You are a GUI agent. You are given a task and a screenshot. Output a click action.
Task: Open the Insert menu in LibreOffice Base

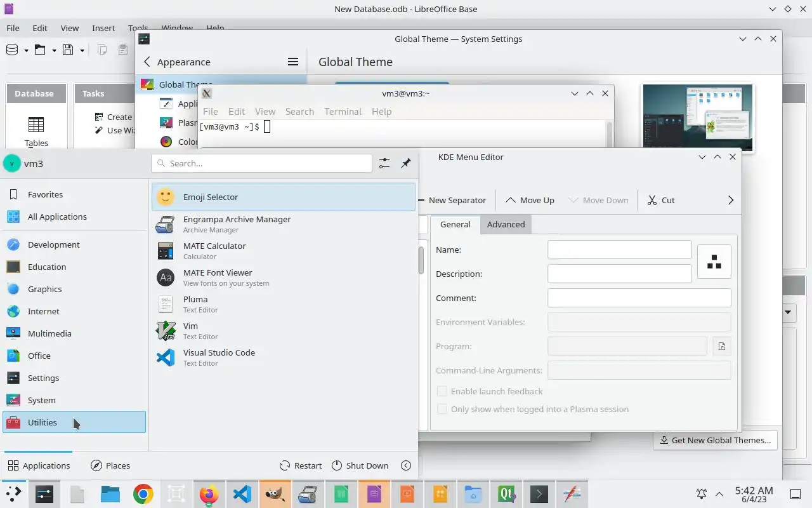pyautogui.click(x=103, y=28)
